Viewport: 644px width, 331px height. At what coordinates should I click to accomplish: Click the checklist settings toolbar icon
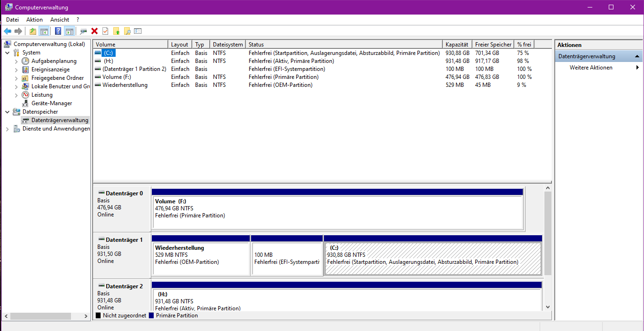click(138, 31)
